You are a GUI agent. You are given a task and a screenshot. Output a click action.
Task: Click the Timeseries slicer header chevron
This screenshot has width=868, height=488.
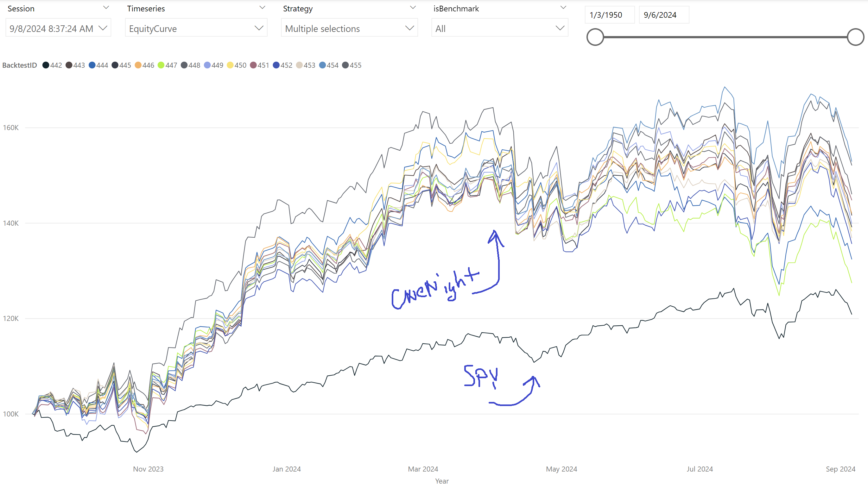262,8
